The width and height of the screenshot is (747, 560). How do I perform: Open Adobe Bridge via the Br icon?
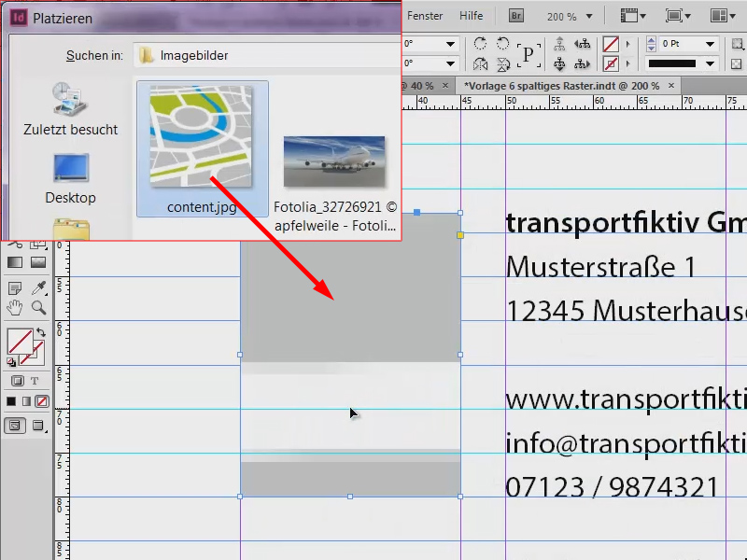tap(515, 16)
